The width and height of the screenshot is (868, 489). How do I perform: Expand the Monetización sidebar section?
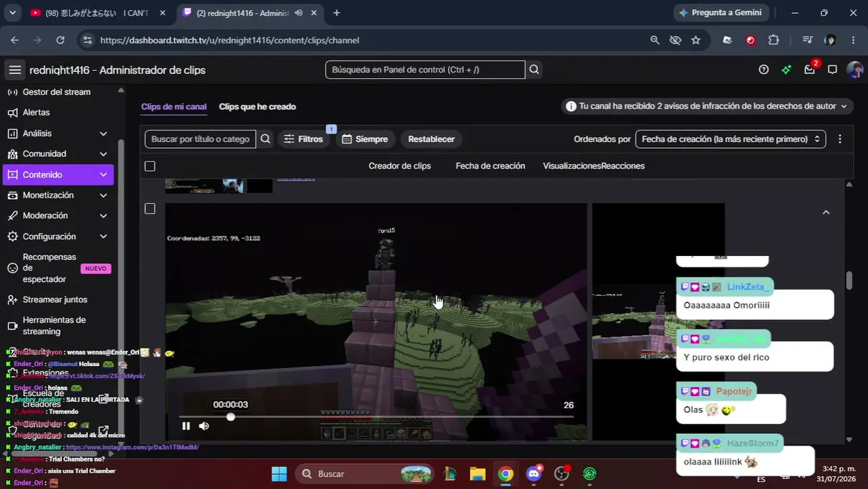click(x=103, y=195)
